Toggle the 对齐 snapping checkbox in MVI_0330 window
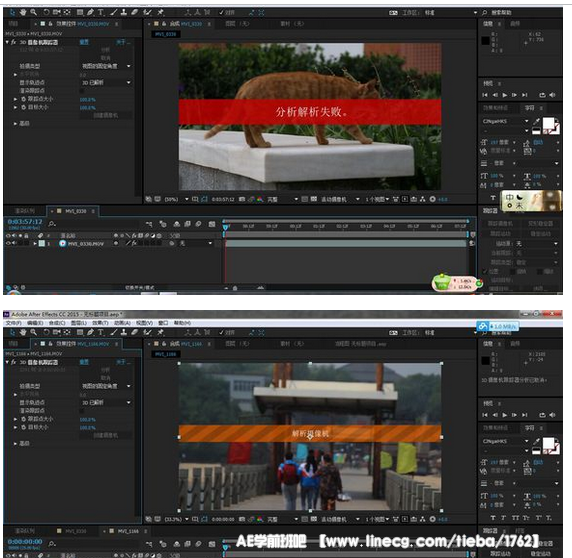The height and width of the screenshot is (558, 572). (221, 12)
